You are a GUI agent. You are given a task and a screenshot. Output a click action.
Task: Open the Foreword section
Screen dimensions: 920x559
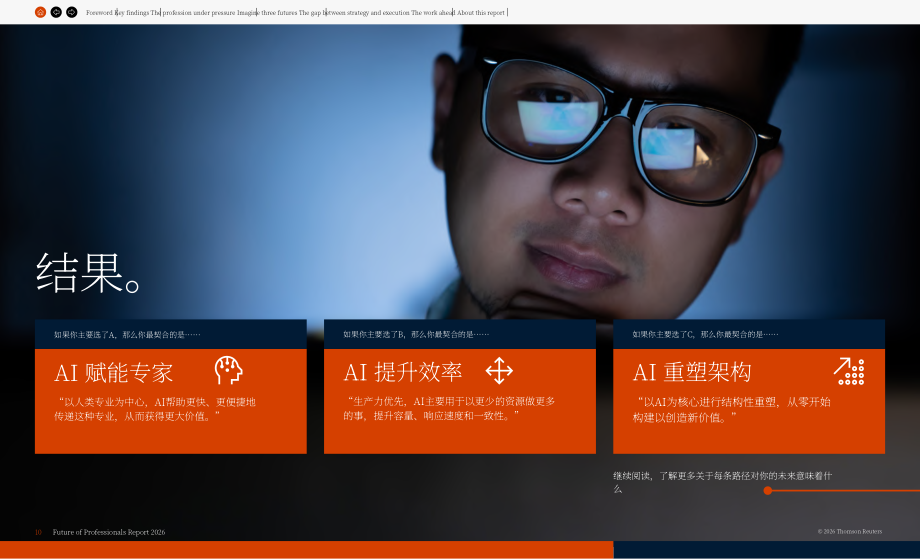click(x=100, y=12)
